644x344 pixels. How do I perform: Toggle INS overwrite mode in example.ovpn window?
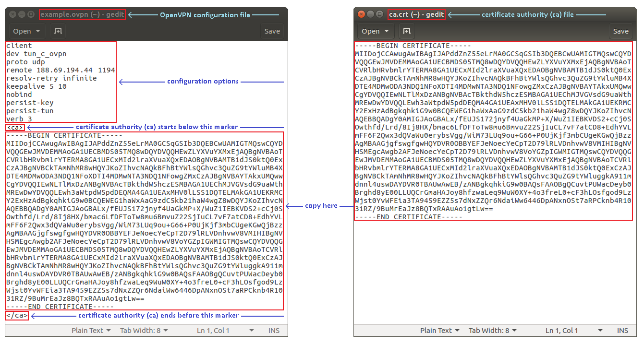(274, 331)
